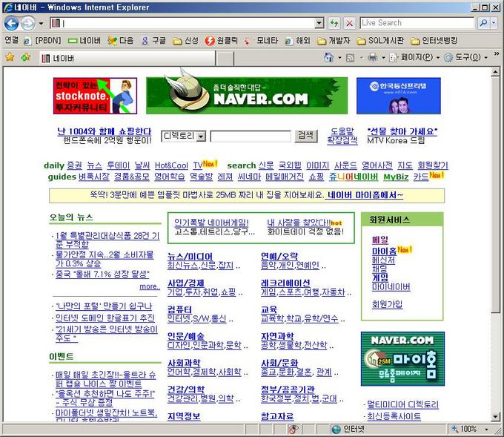
Task: Click the red Stop loading icon
Action: 349,23
